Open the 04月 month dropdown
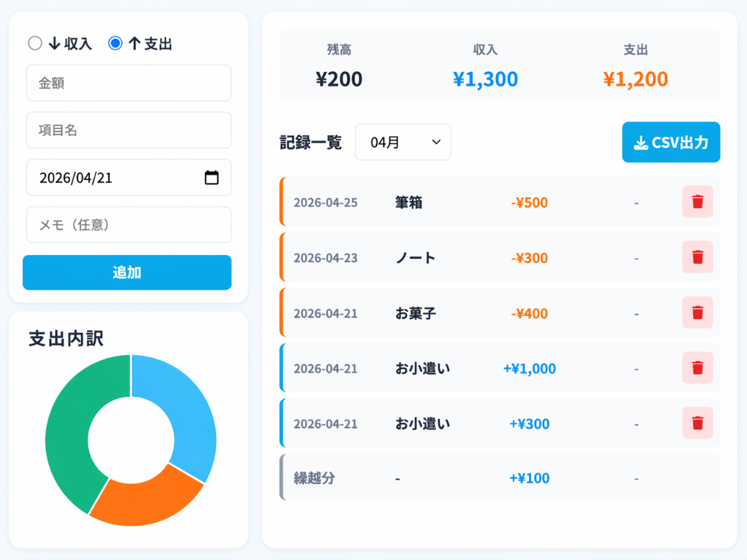 tap(403, 142)
